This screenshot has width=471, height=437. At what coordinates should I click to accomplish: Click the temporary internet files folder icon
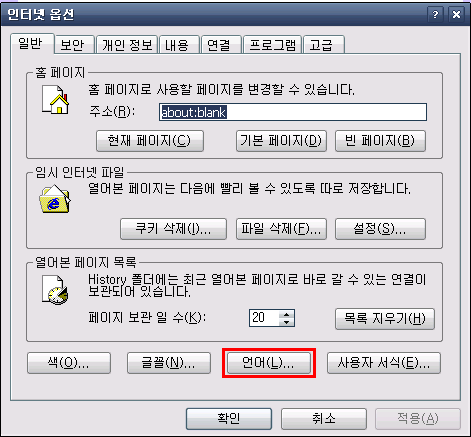click(x=55, y=199)
